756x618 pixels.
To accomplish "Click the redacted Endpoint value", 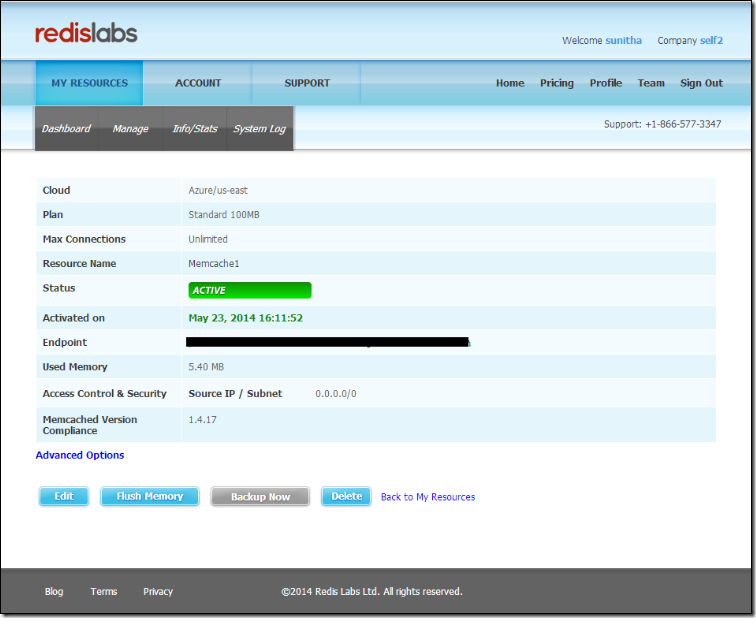I will tap(328, 342).
